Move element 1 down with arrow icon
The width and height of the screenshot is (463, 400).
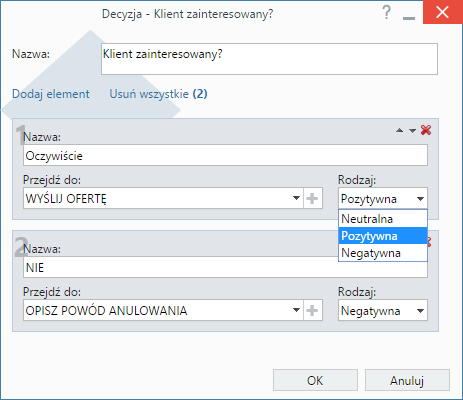[x=412, y=131]
